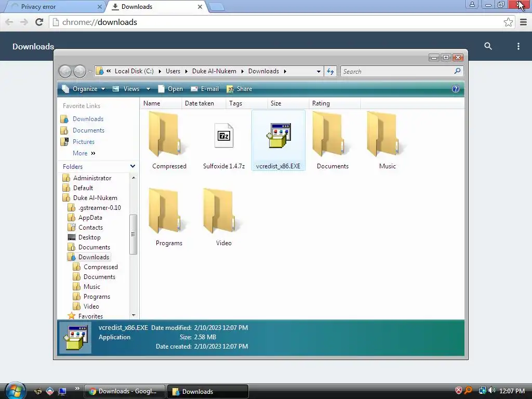Viewport: 532px width, 399px height.
Task: Select Desktop in the folder tree
Action: click(x=89, y=237)
